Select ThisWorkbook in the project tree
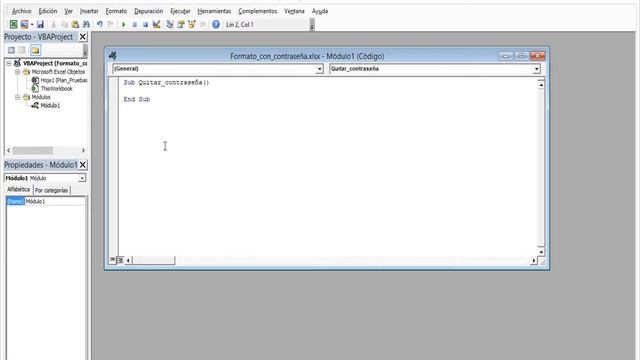The image size is (640, 360). point(52,89)
